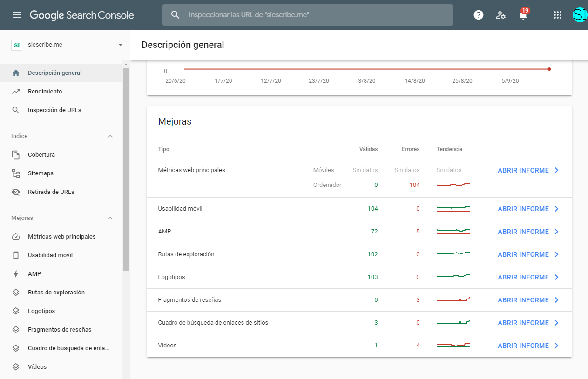This screenshot has width=588, height=379.
Task: Click AMP row trend sparkline
Action: pos(453,231)
